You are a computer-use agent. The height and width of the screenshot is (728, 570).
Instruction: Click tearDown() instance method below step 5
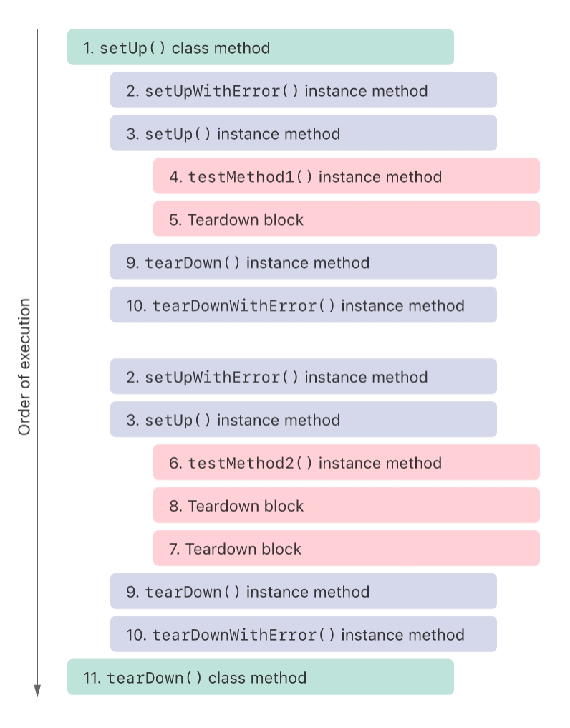pos(304,262)
